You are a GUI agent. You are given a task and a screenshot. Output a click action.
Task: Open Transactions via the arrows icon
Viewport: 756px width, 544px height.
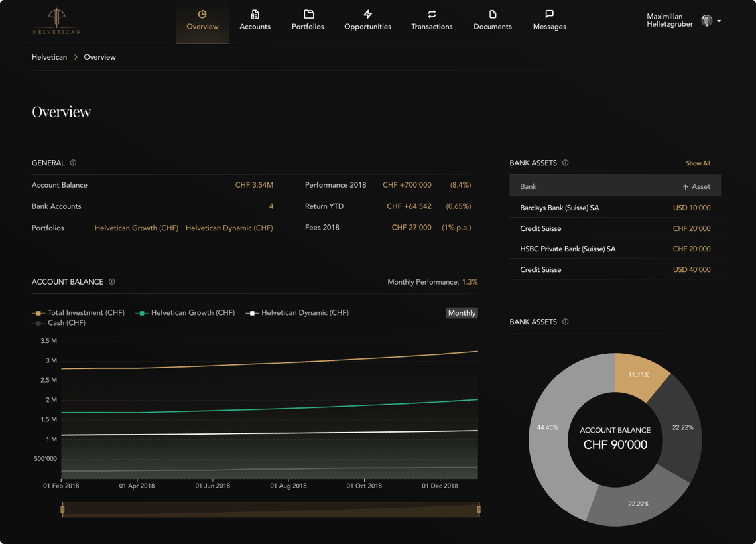(432, 13)
